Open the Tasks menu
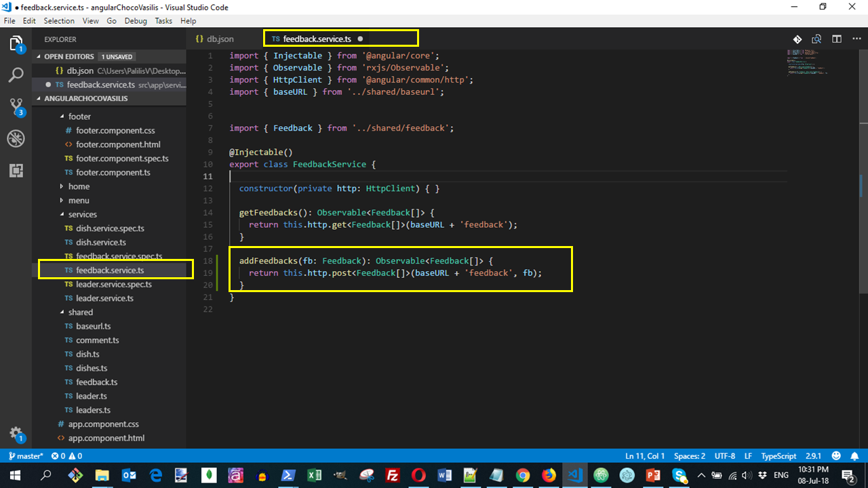Screen dimensions: 868x488 pyautogui.click(x=163, y=21)
